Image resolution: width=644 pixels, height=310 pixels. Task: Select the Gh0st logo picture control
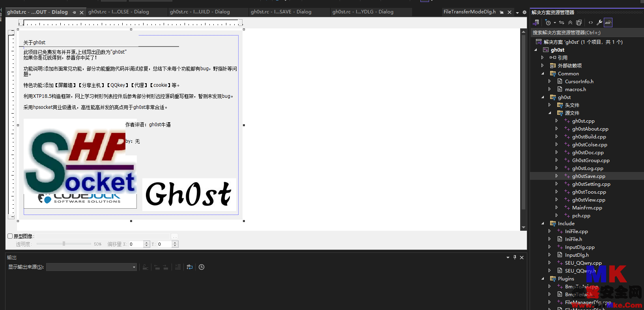[x=189, y=194]
